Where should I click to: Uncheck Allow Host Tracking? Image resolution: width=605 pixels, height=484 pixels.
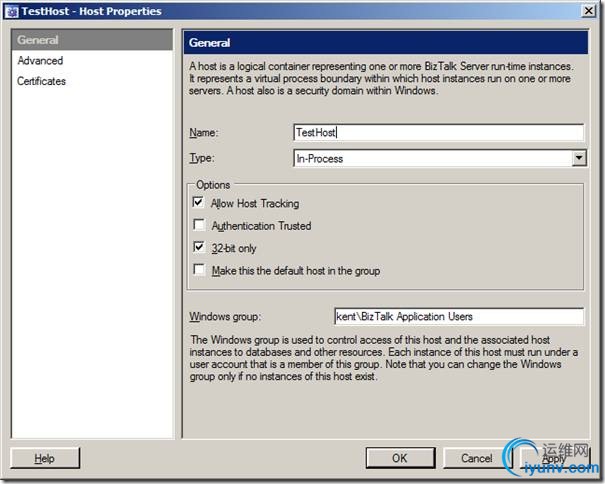[x=198, y=202]
